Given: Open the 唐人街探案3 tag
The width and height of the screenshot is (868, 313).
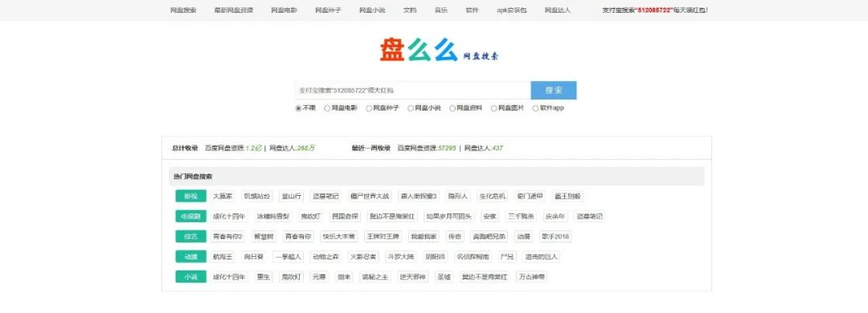Looking at the screenshot, I should point(419,197).
